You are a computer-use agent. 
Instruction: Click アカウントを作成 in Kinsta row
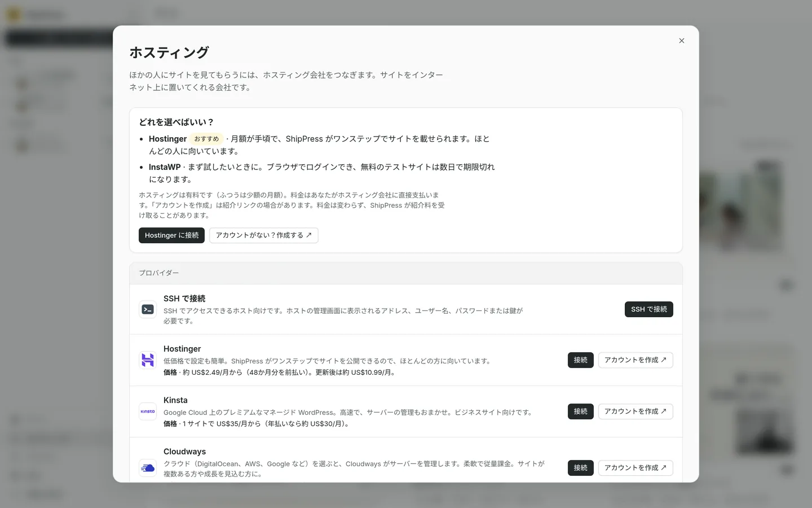(636, 411)
